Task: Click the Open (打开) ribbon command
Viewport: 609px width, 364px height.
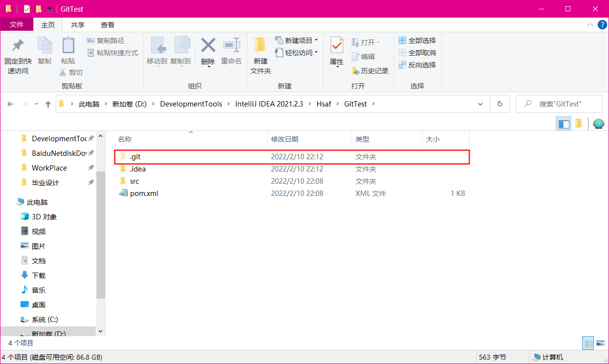Action: click(x=365, y=43)
